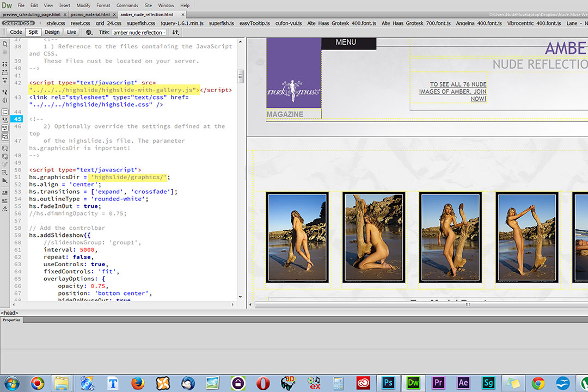
Task: Toggle Live view mode
Action: (x=71, y=32)
